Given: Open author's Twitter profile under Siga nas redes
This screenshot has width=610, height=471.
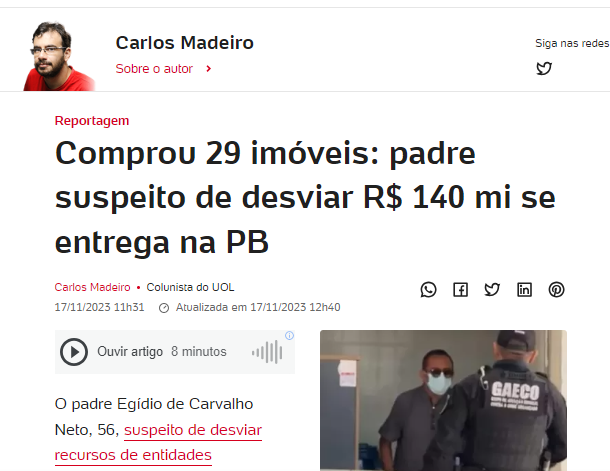Looking at the screenshot, I should click(x=544, y=68).
